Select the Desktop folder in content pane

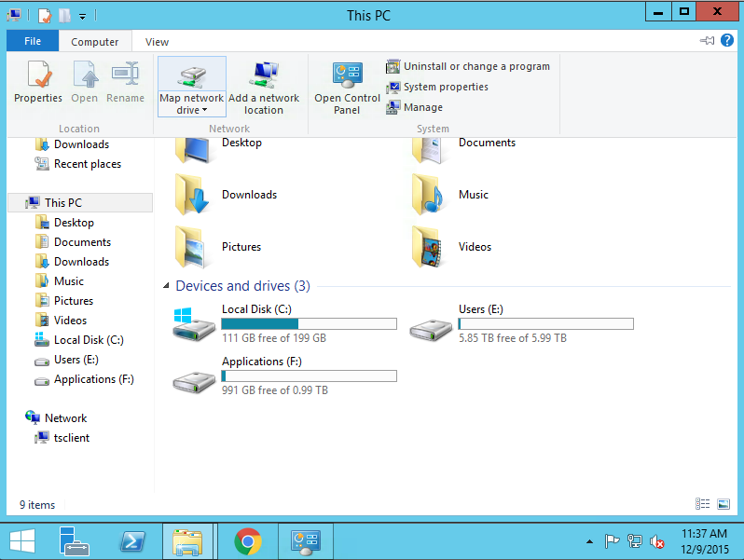click(219, 150)
